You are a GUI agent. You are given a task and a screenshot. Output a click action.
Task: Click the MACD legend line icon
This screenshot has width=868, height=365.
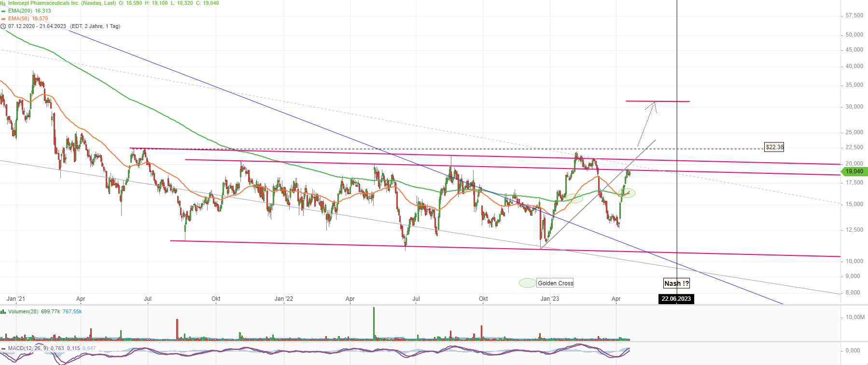3,349
